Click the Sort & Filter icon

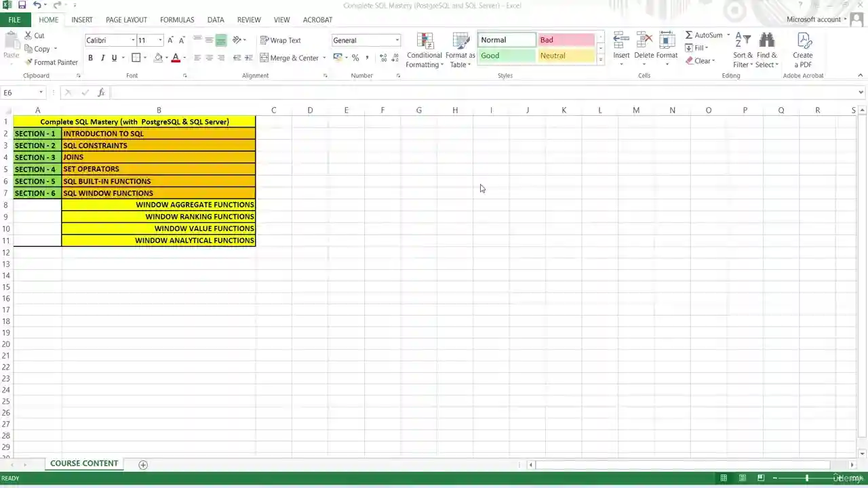click(x=743, y=41)
